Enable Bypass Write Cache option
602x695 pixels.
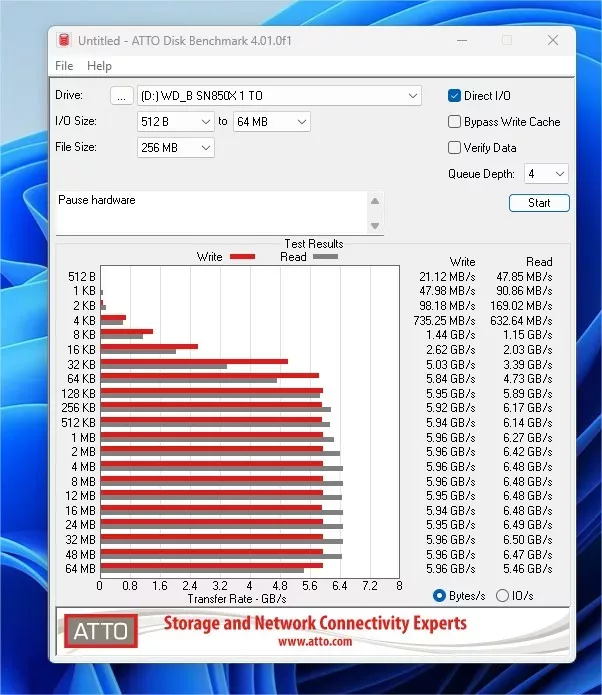coord(455,122)
